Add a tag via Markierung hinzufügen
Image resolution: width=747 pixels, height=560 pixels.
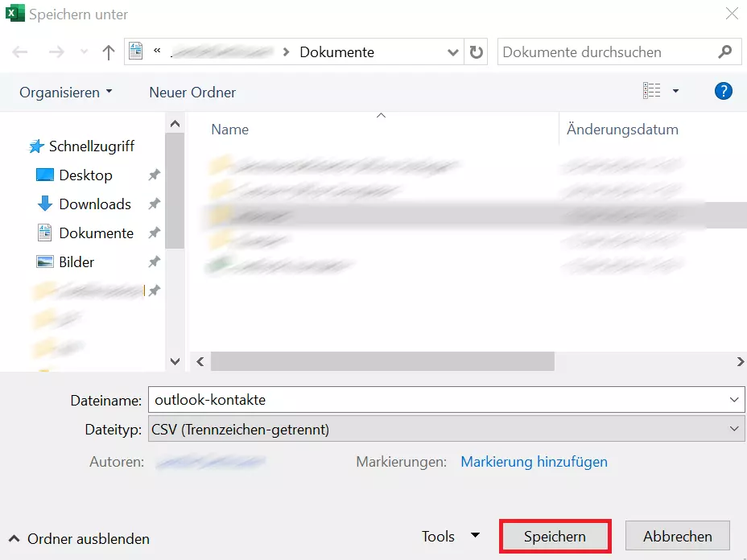pyautogui.click(x=534, y=462)
